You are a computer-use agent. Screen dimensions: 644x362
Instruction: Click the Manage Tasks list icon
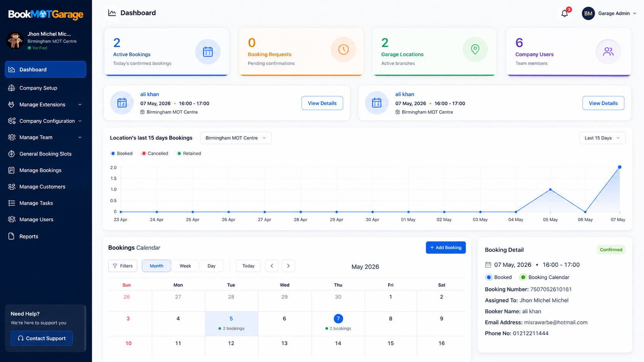coord(12,203)
